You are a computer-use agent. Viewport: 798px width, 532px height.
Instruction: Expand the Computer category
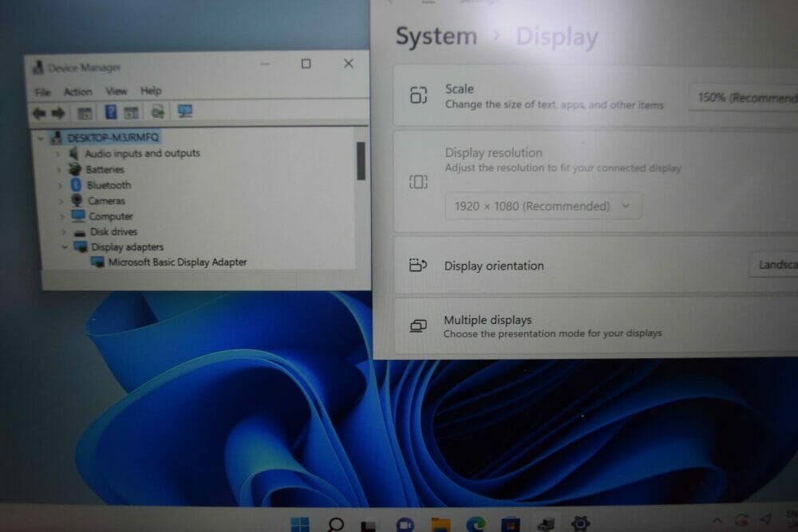coord(62,217)
